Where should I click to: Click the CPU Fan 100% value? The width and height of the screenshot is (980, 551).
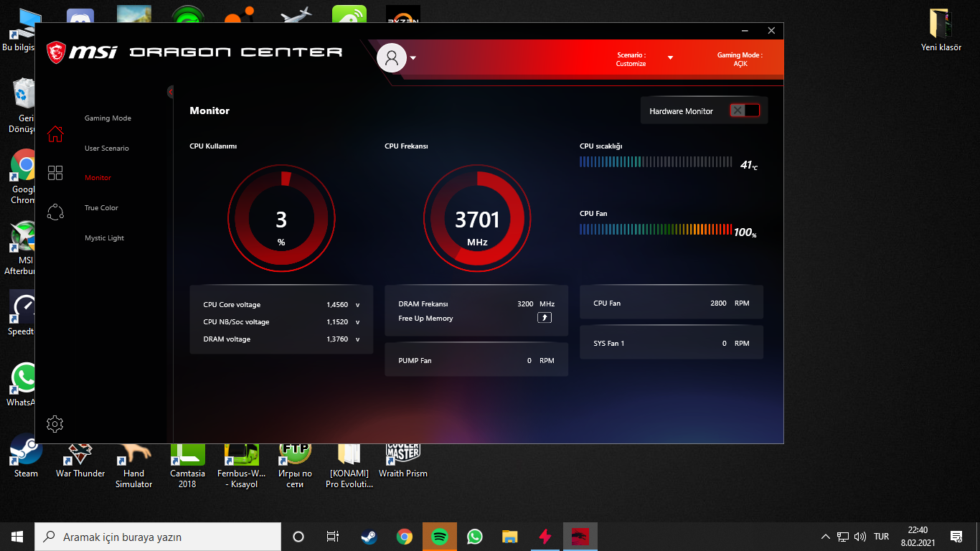(745, 232)
